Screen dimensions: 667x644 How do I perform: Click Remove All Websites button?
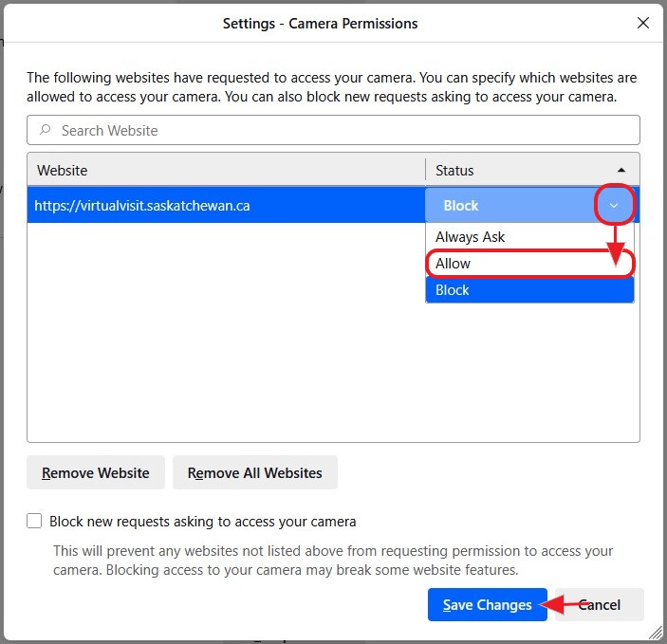(254, 472)
